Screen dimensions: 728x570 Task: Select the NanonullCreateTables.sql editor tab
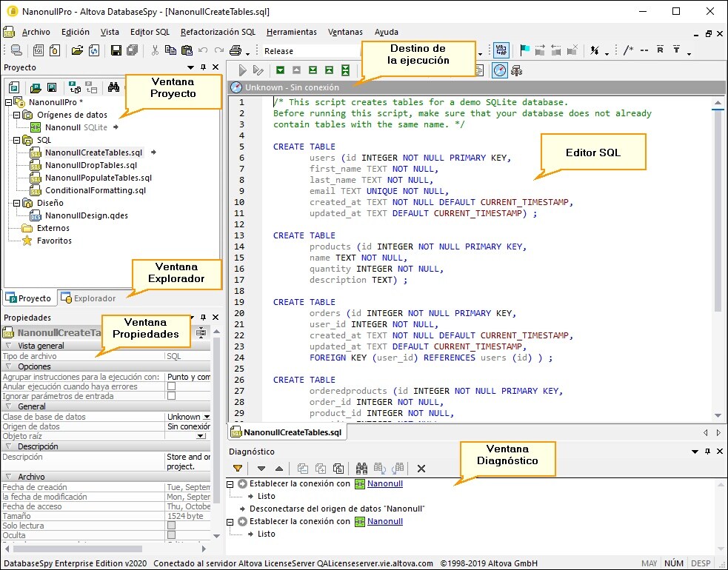tap(288, 432)
